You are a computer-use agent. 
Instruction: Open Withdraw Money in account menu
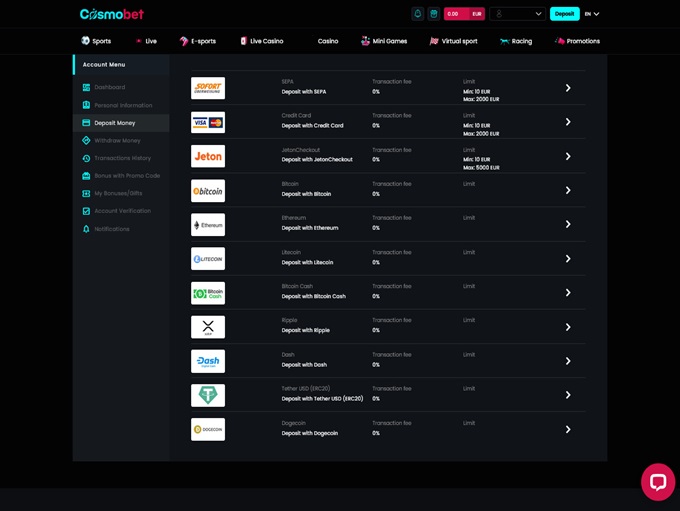[x=117, y=141]
